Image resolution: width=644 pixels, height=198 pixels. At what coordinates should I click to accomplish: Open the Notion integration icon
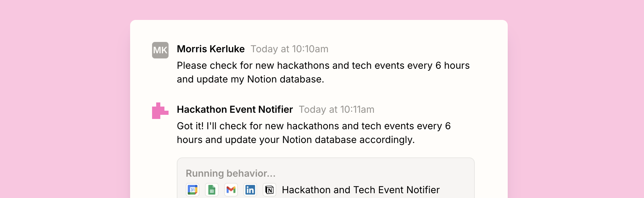coord(269,189)
